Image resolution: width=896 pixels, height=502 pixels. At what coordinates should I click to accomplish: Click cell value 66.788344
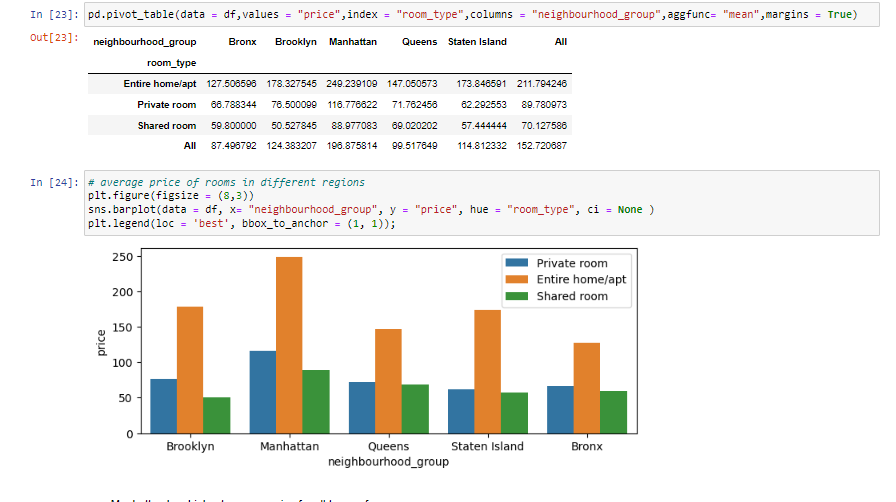point(234,105)
